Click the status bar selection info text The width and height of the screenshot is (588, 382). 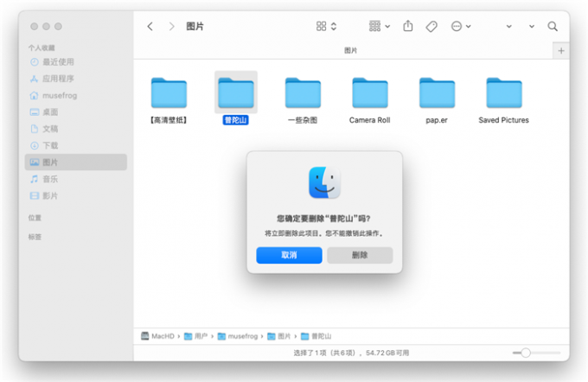coord(351,353)
